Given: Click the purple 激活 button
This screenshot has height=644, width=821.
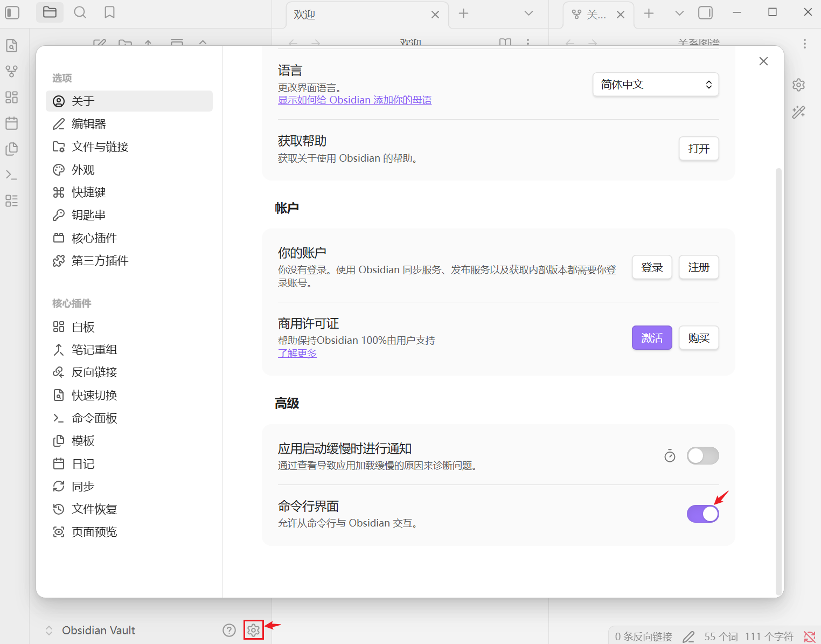Looking at the screenshot, I should (x=652, y=338).
